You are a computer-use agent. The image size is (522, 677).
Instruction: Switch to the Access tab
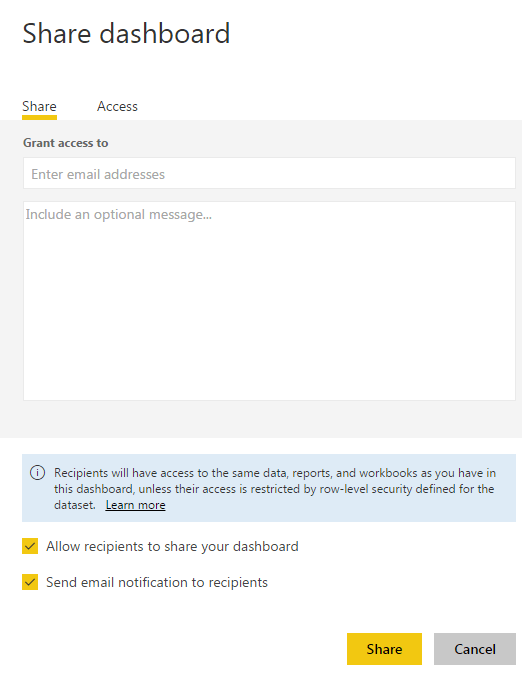(117, 106)
